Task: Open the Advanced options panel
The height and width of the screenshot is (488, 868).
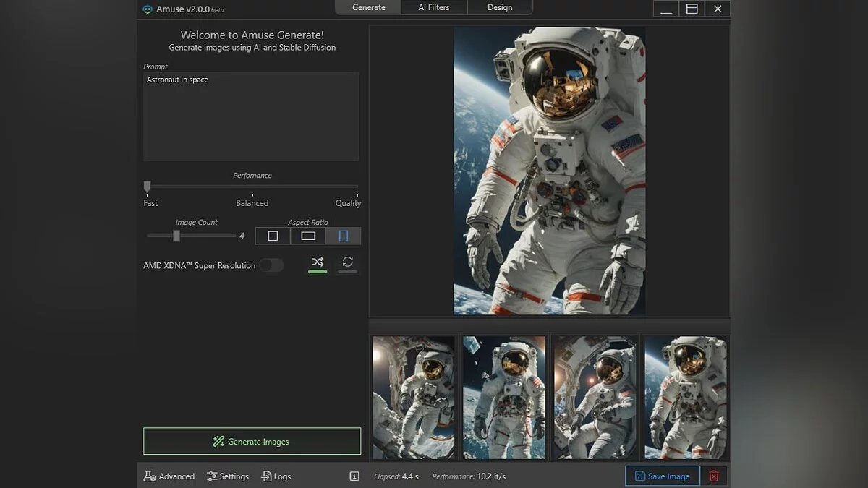Action: [169, 476]
